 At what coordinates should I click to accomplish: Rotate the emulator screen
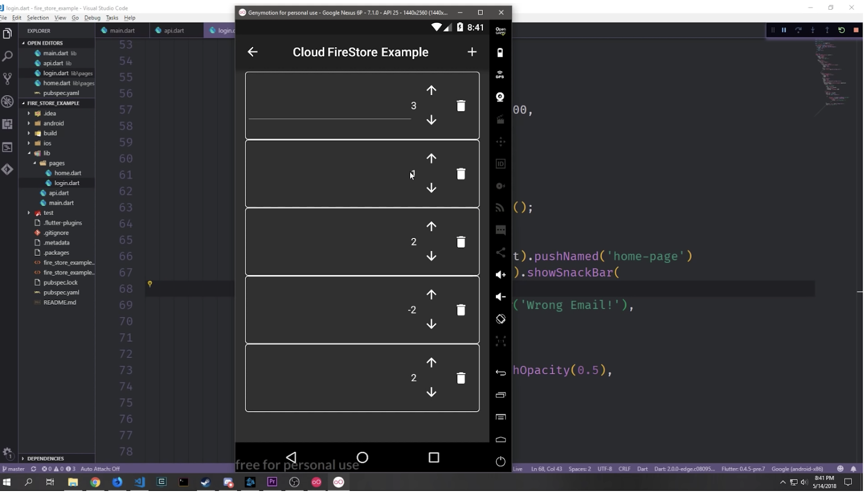coord(500,319)
